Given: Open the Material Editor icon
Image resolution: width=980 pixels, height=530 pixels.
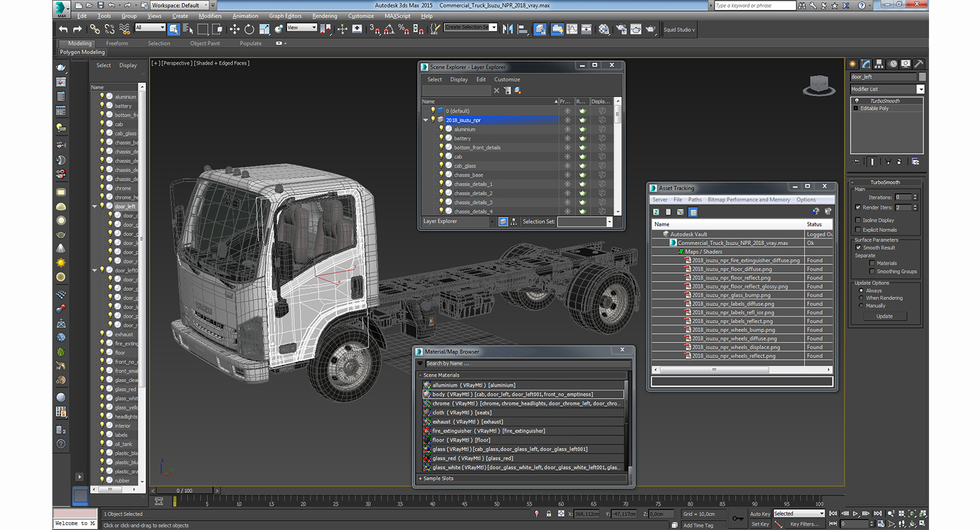Looking at the screenshot, I should [604, 29].
